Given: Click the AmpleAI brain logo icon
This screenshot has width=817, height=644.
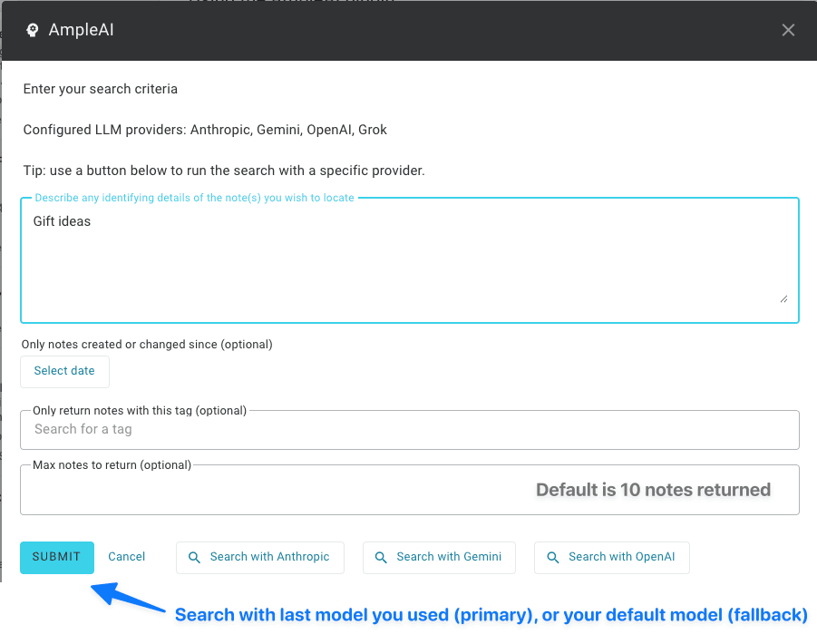Looking at the screenshot, I should coord(32,31).
